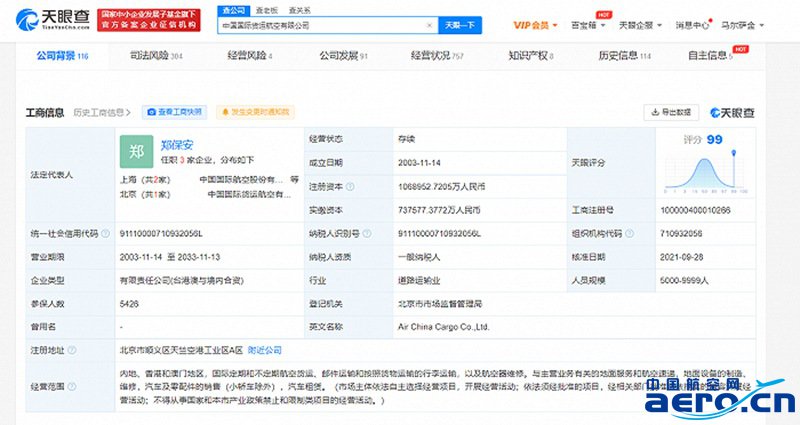Click the 工商信息 section heading
The width and height of the screenshot is (800, 425).
click(x=45, y=113)
